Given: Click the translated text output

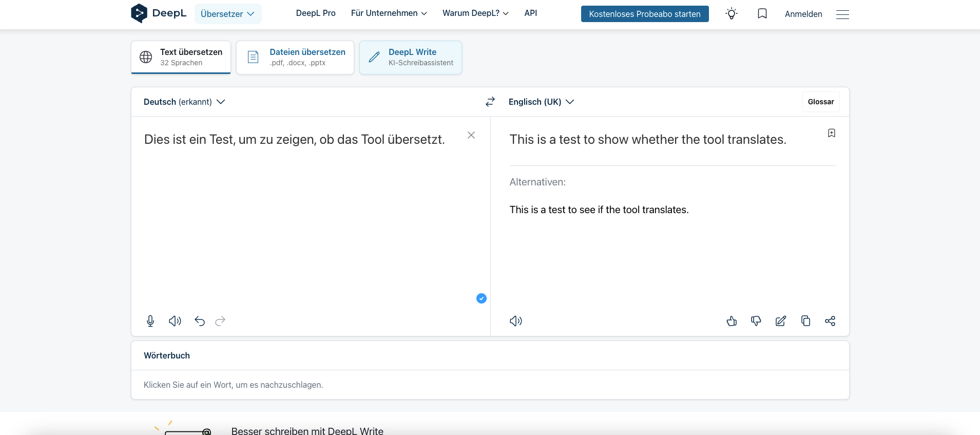Looking at the screenshot, I should (x=648, y=140).
